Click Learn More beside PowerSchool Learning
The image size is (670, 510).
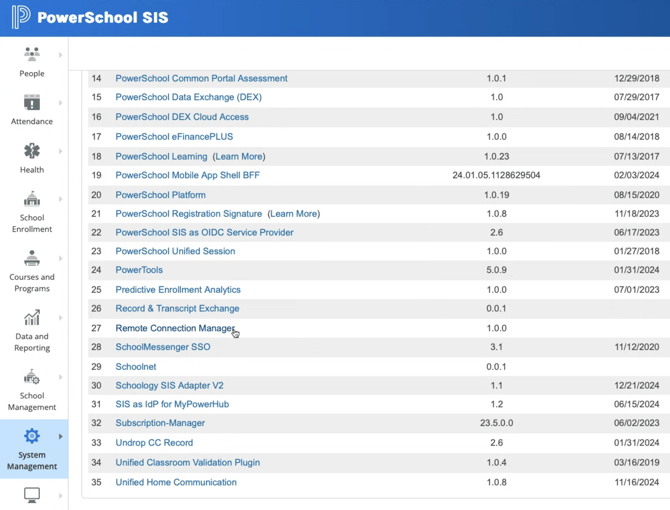(239, 156)
